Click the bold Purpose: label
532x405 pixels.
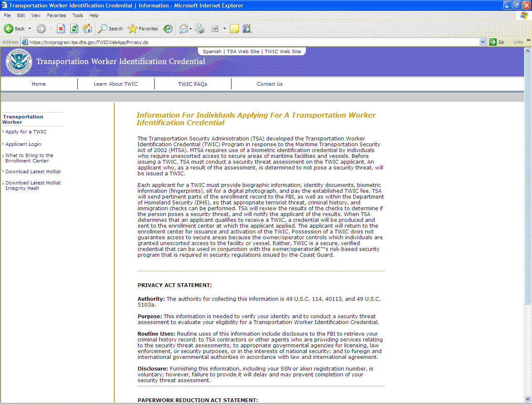(150, 316)
